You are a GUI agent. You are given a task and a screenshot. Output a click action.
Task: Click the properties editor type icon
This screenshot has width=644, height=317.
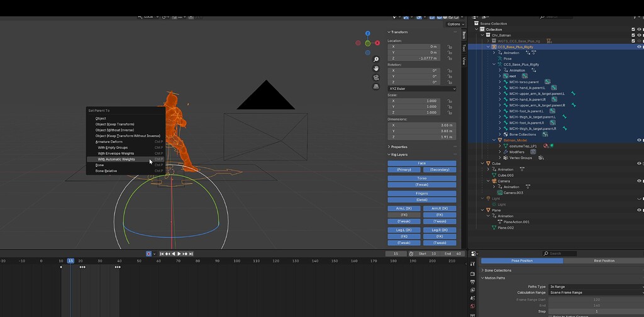[x=474, y=253]
